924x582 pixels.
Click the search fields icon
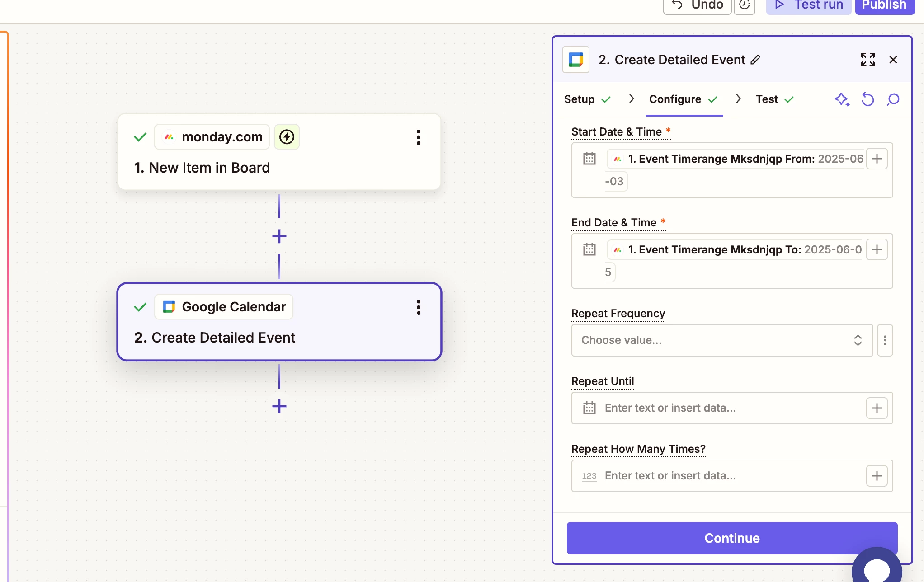point(893,99)
